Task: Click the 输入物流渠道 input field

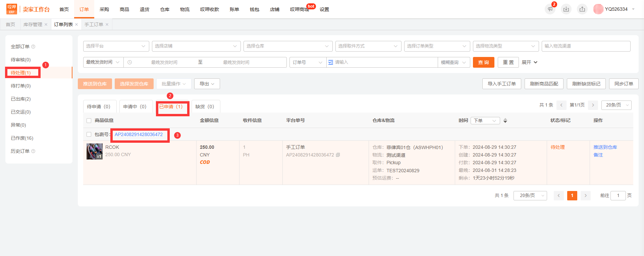Action: pyautogui.click(x=586, y=46)
